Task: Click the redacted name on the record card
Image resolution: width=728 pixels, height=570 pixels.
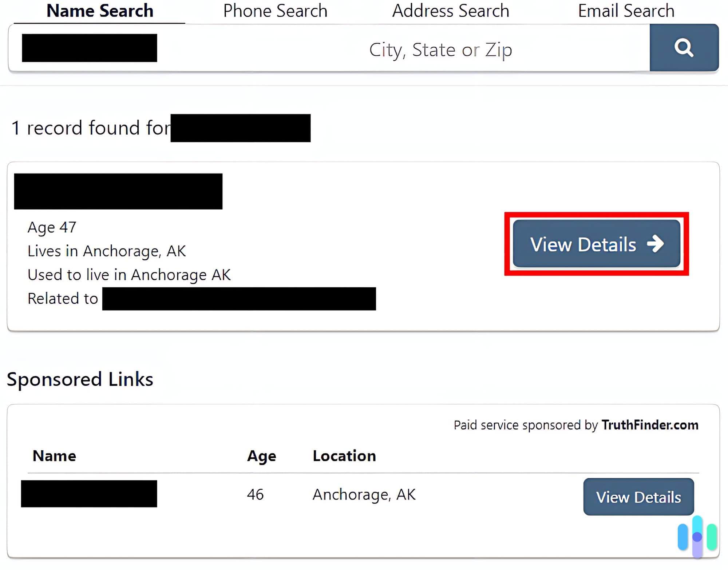Action: pos(118,191)
